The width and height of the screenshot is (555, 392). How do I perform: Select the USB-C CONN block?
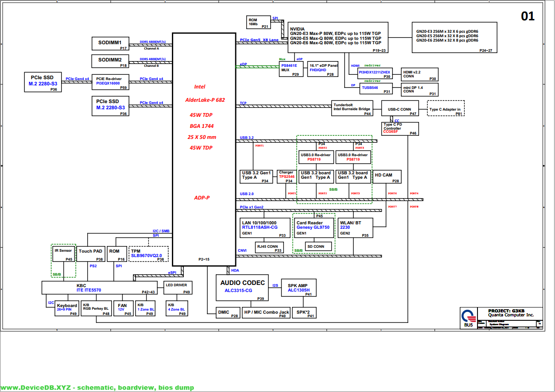tap(400, 108)
